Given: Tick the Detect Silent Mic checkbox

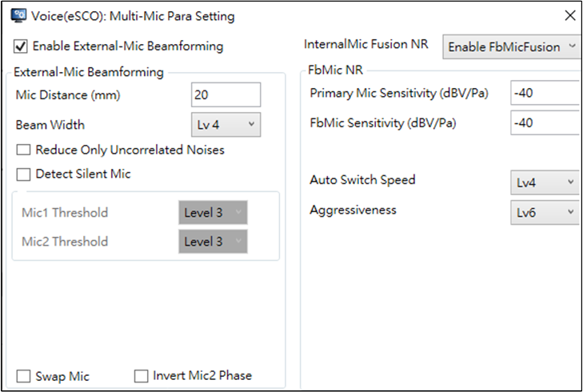Looking at the screenshot, I should [x=23, y=174].
